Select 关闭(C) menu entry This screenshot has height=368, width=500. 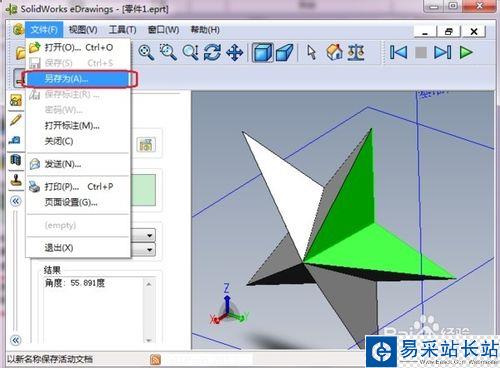tap(78, 141)
